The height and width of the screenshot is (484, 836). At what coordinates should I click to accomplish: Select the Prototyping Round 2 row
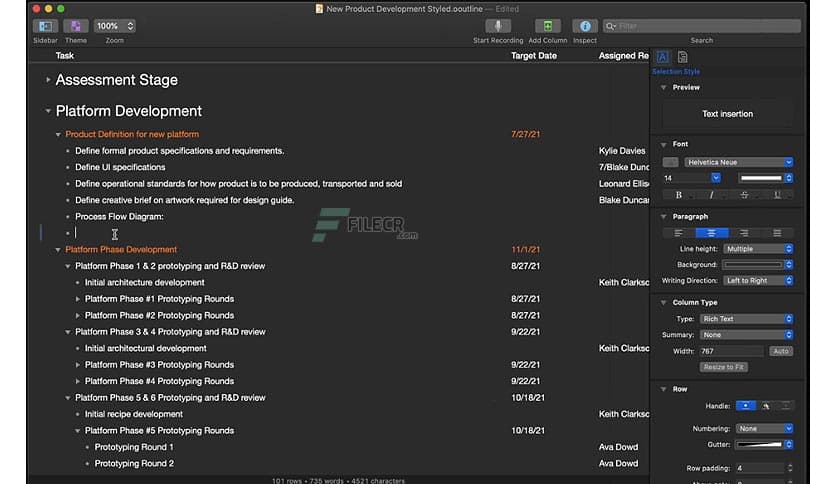point(134,464)
